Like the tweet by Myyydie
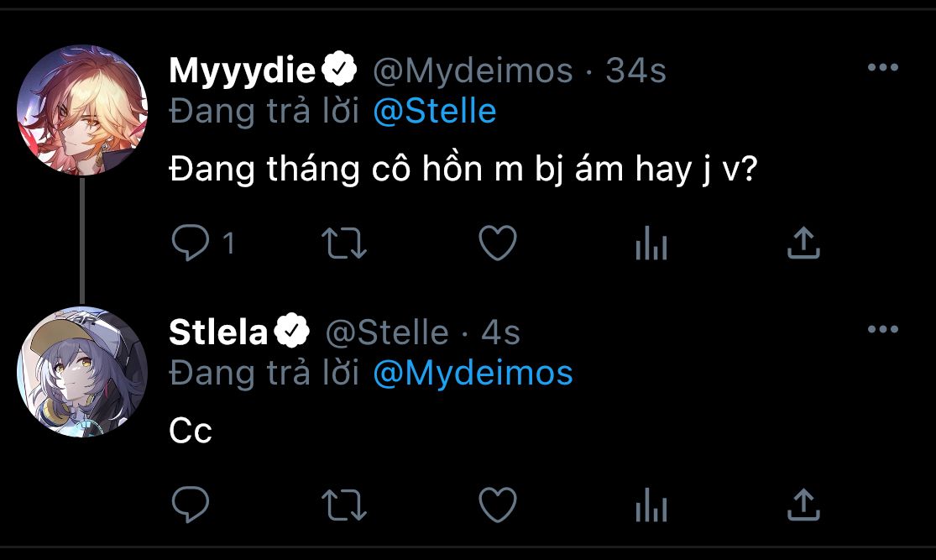936x560 pixels. (x=497, y=244)
